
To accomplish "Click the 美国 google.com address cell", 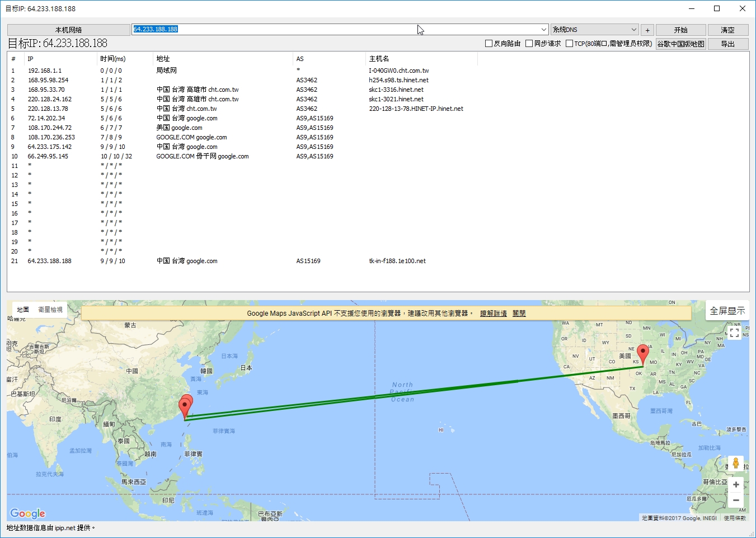I will (179, 128).
